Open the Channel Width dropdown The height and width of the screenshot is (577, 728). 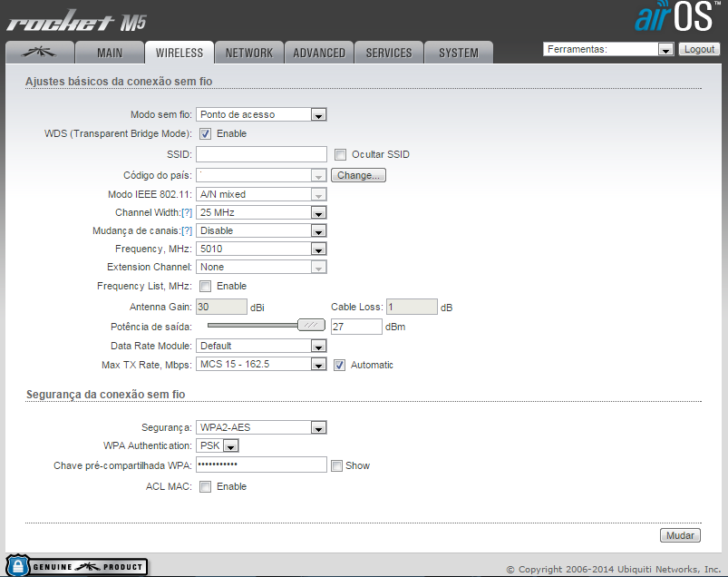[261, 212]
